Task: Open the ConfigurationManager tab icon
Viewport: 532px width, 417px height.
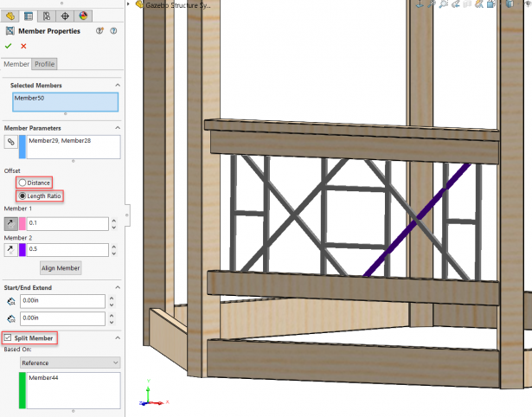Action: (46, 15)
